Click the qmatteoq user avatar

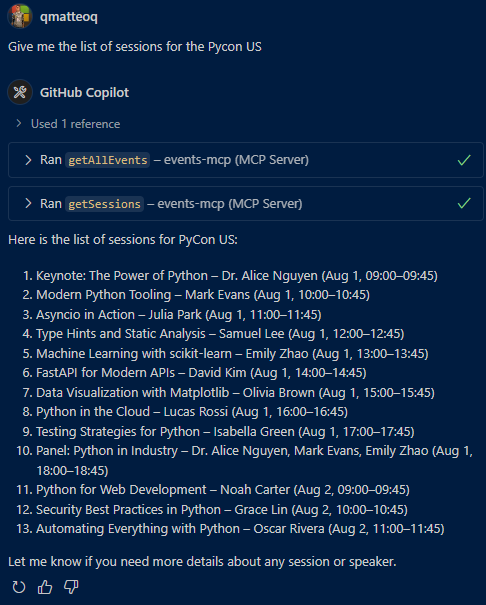tap(20, 16)
